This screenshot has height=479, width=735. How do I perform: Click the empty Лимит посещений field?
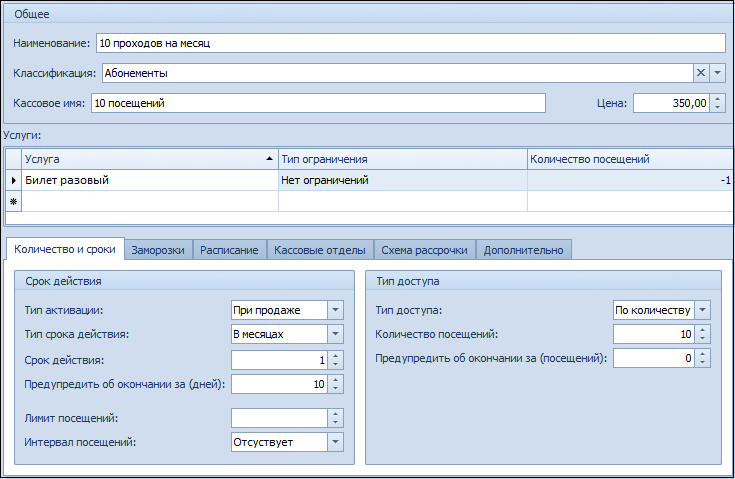(279, 418)
